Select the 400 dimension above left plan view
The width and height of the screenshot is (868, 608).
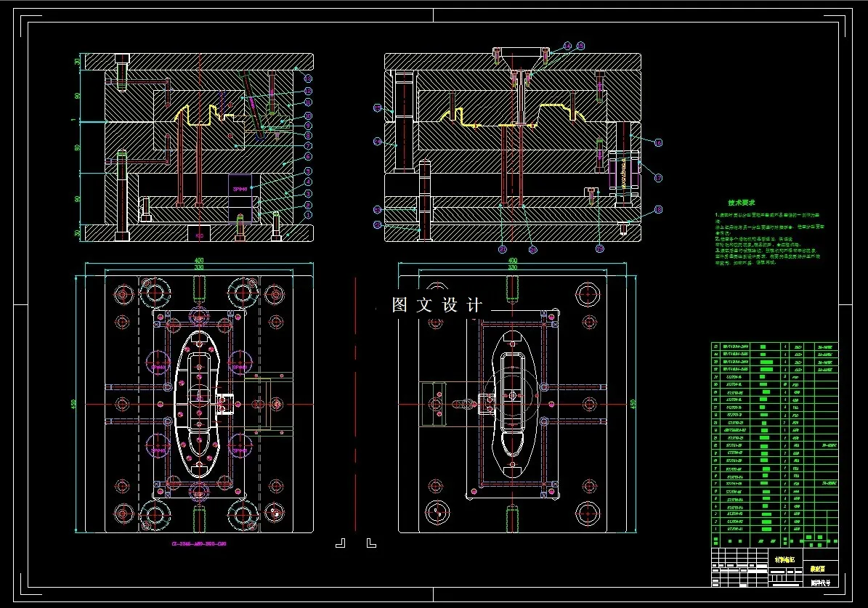click(x=199, y=260)
